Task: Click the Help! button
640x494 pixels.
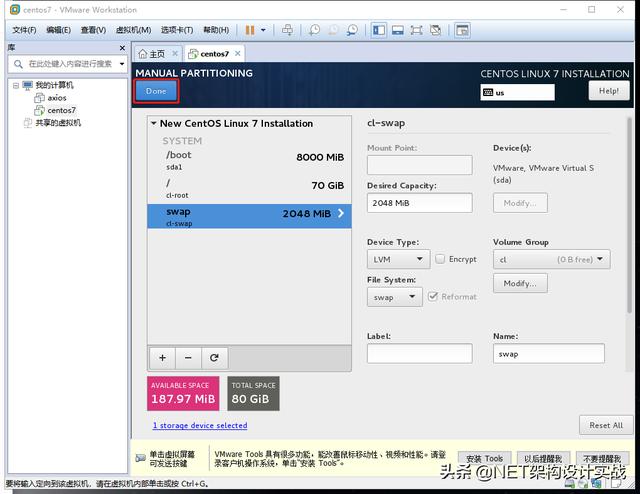Action: [x=609, y=91]
